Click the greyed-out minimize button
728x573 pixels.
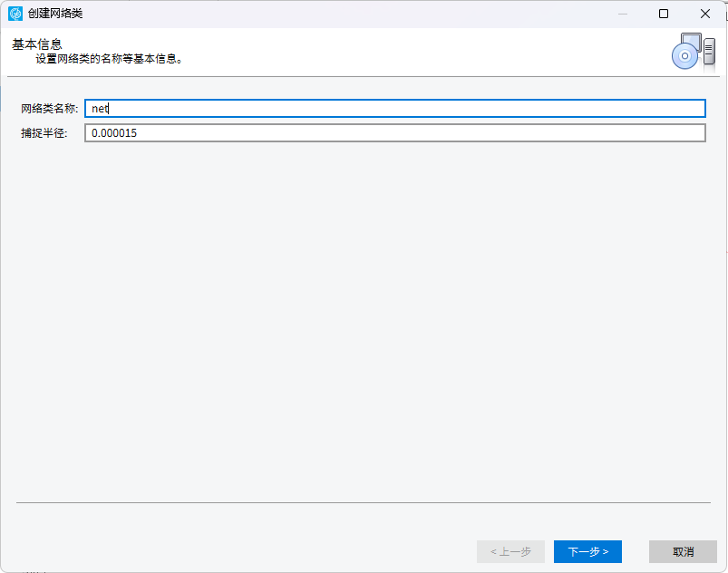coord(623,14)
